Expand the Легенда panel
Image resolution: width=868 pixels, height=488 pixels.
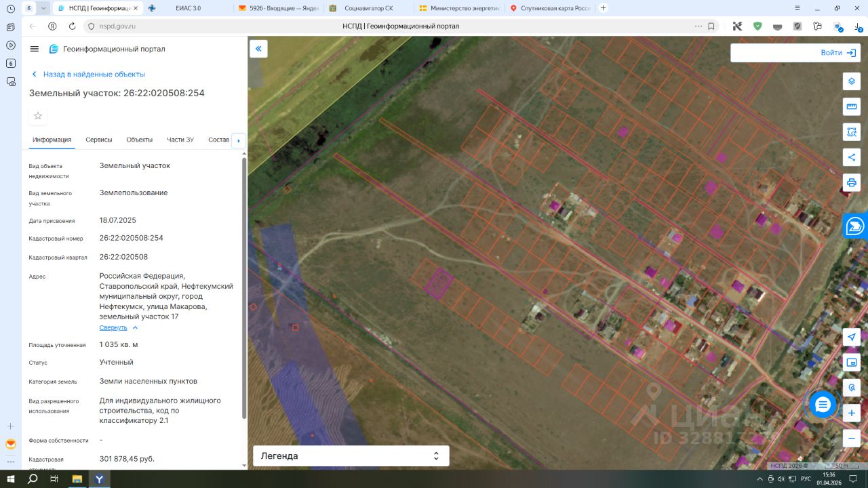point(351,456)
